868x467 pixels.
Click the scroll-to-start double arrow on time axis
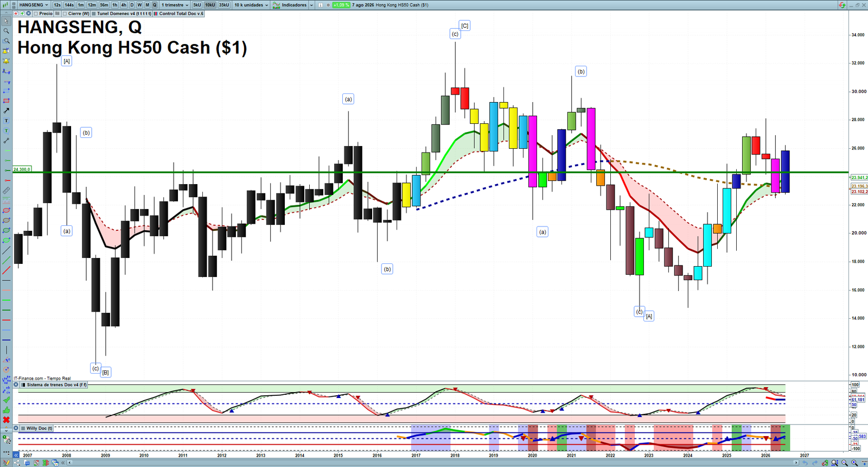16,455
